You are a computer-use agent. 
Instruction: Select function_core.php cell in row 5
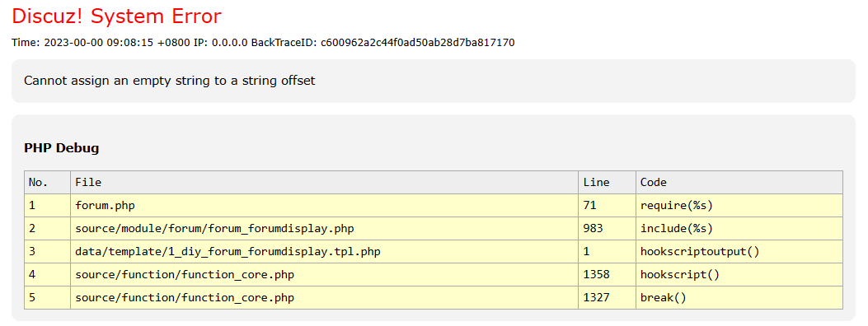point(325,298)
